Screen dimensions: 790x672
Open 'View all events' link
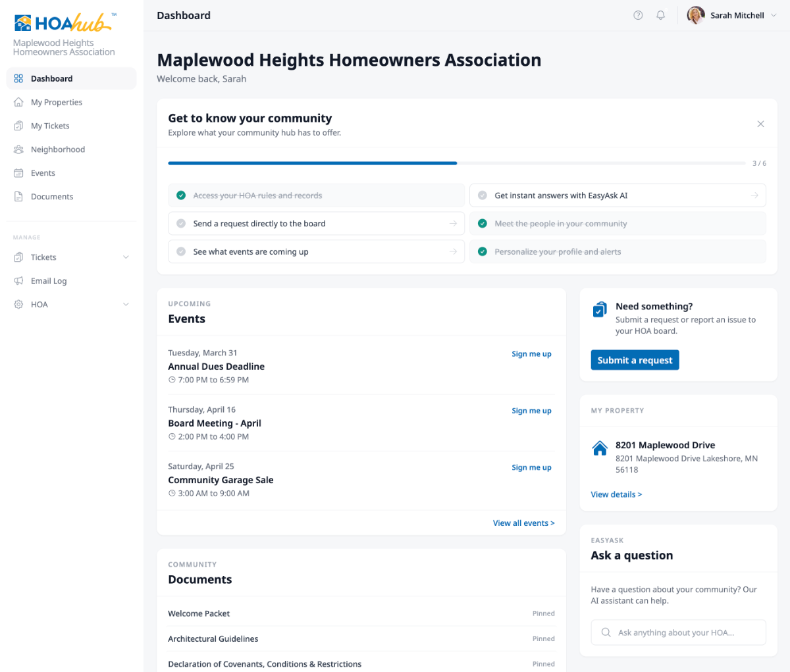(x=523, y=523)
